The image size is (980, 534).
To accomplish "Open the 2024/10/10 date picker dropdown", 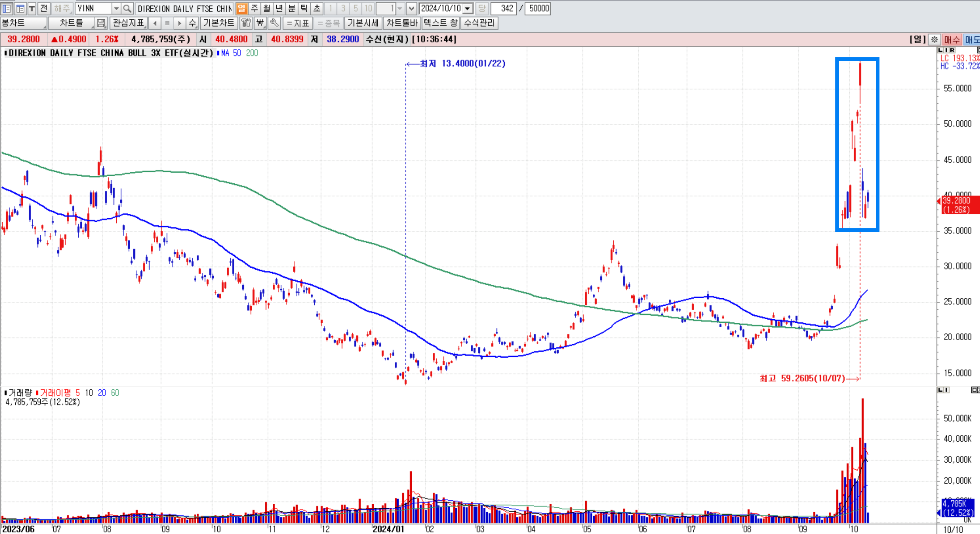I will [x=468, y=8].
